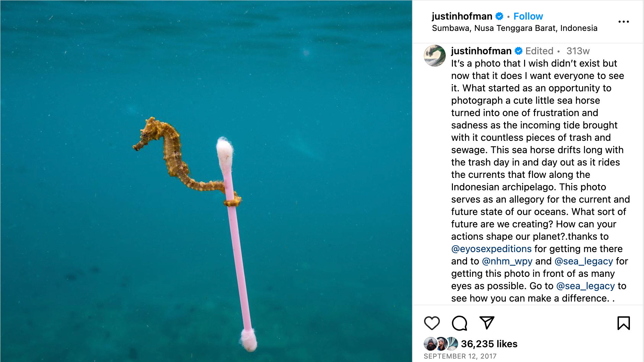The width and height of the screenshot is (644, 362).
Task: Click the caption author name justinhofman
Action: [x=481, y=51]
